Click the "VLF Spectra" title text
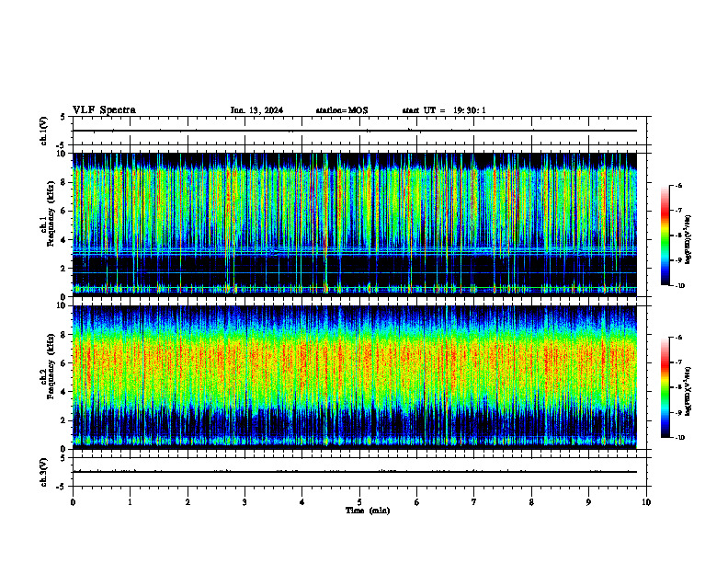Viewport: 728px width, 563px height. click(105, 110)
